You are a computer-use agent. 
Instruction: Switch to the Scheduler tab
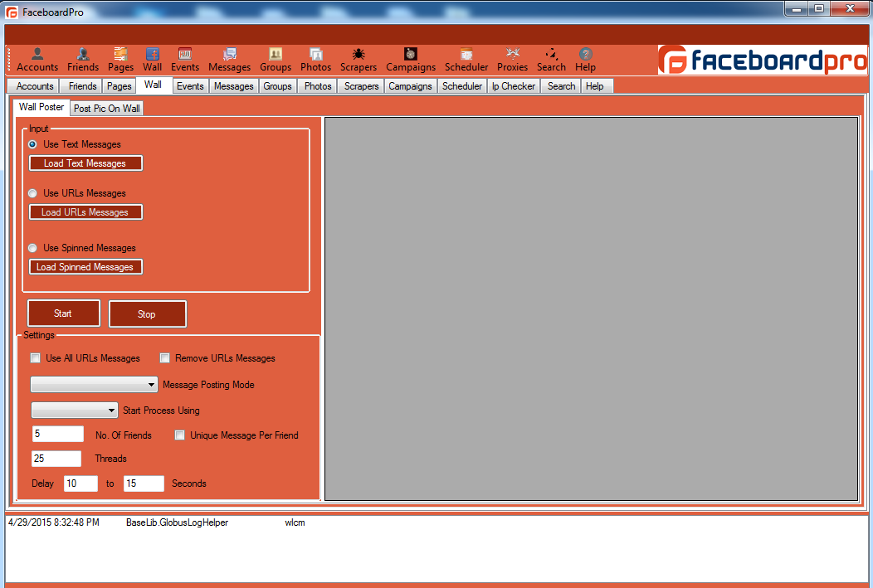462,86
